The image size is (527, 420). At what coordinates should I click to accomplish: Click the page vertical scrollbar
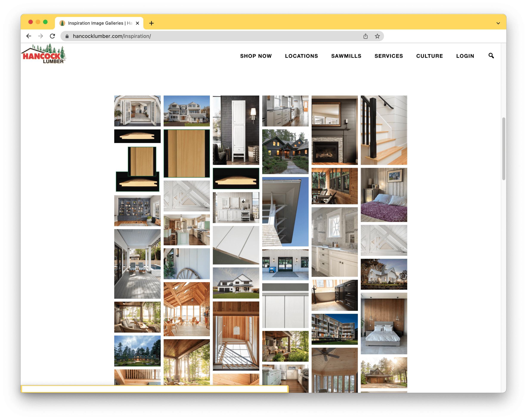coord(503,149)
